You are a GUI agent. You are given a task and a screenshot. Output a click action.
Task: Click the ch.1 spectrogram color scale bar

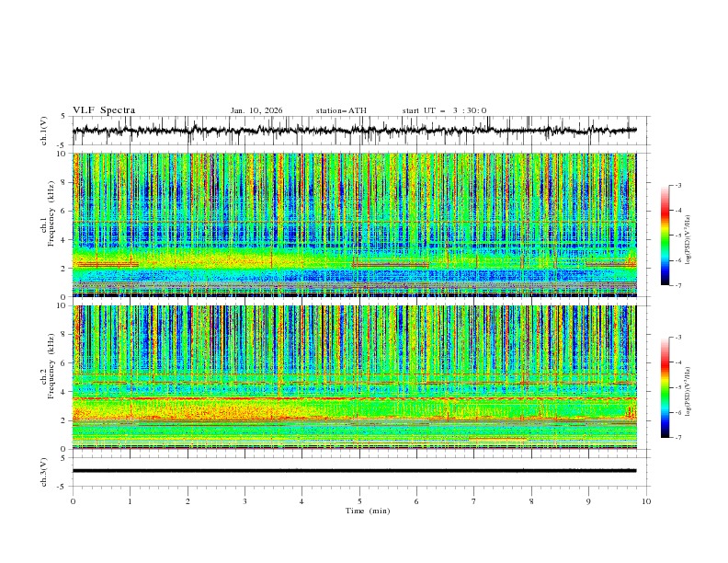[x=665, y=236]
